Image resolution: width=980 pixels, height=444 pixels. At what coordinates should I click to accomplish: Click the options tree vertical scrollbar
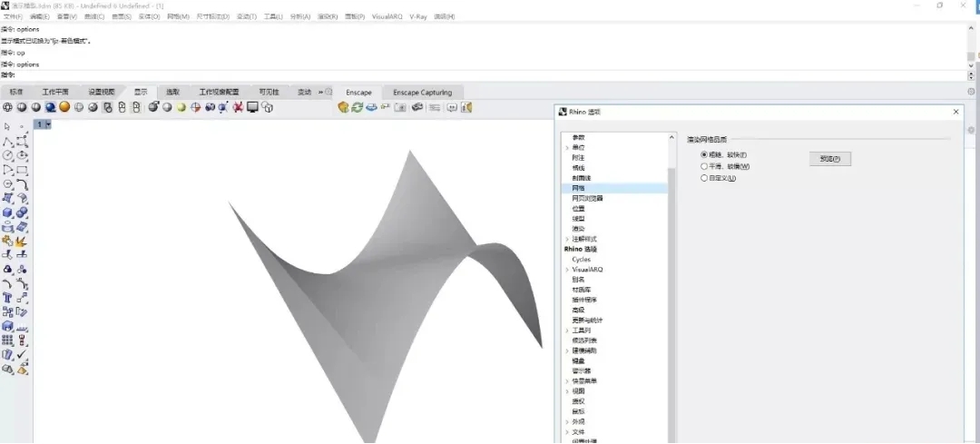(x=671, y=272)
